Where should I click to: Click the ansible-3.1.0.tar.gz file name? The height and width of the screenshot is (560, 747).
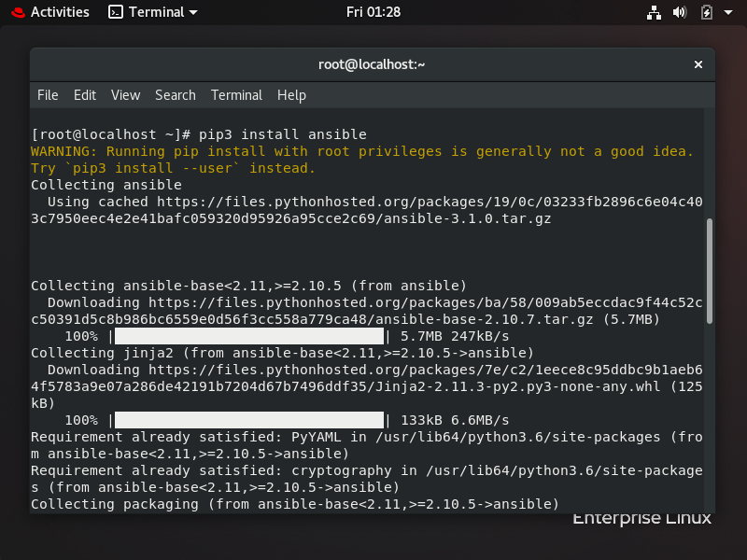pyautogui.click(x=468, y=218)
